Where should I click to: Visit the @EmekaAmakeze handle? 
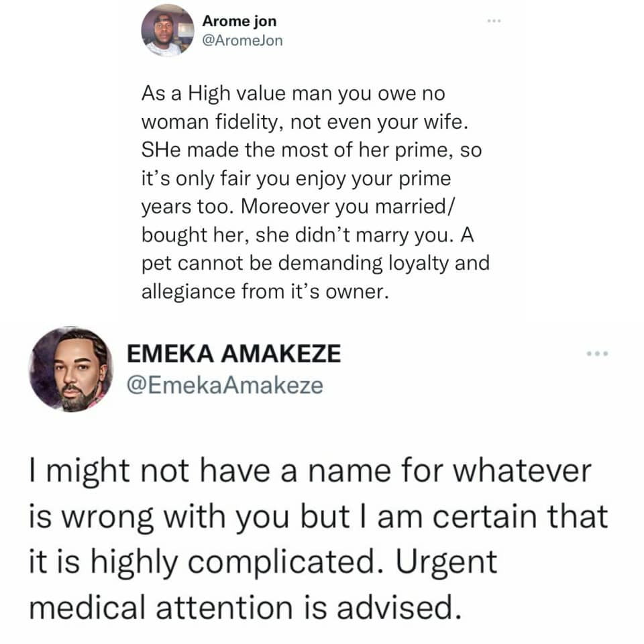225,386
